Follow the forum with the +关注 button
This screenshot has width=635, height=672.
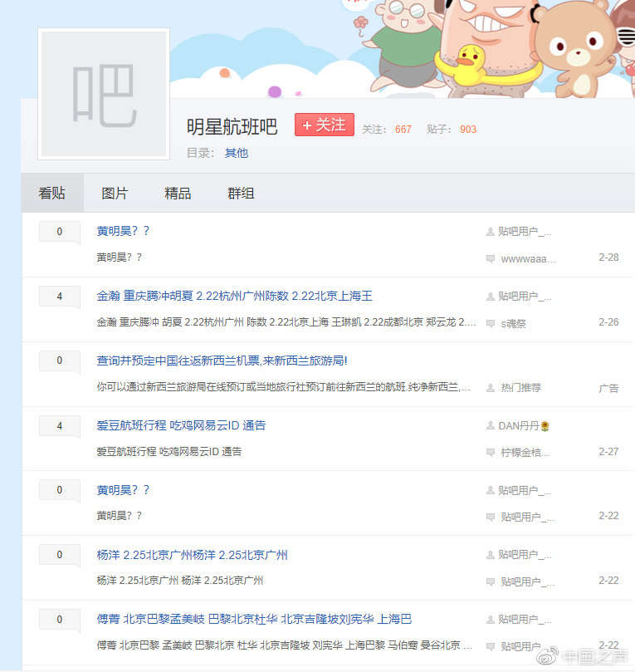coord(324,125)
